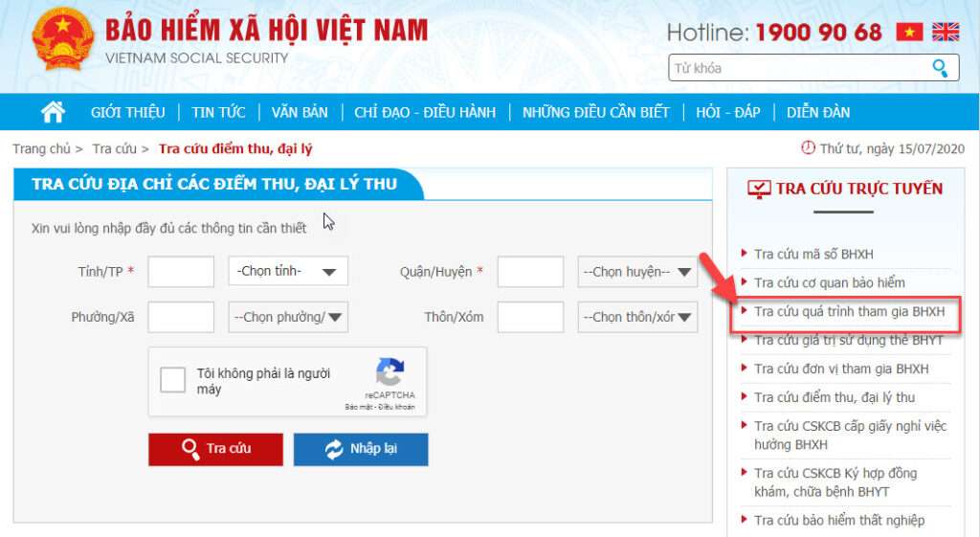Expand the 'Chọn thôn/xóm' dropdown
The height and width of the screenshot is (537, 980).
coord(637,317)
